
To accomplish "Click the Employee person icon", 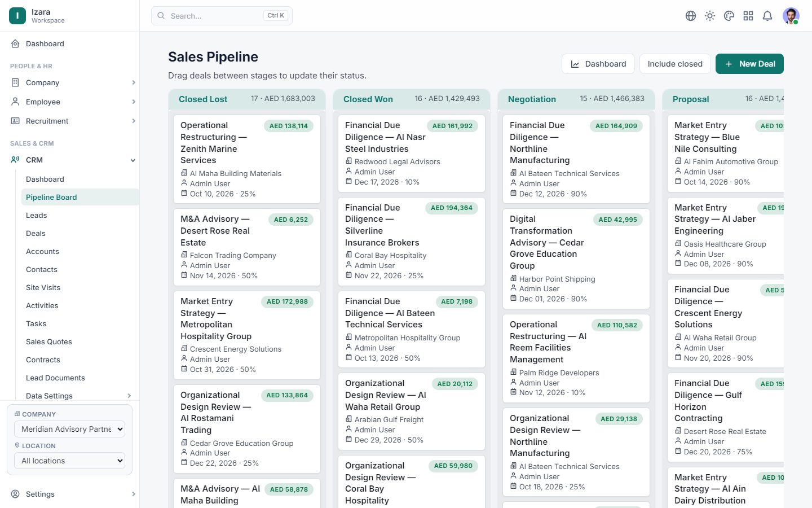I will click(15, 102).
